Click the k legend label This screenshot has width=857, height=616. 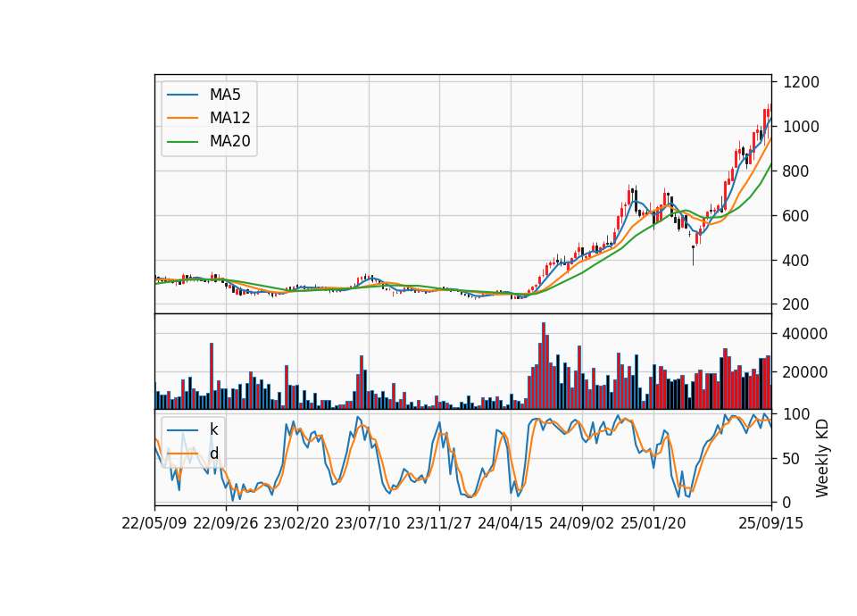point(213,429)
